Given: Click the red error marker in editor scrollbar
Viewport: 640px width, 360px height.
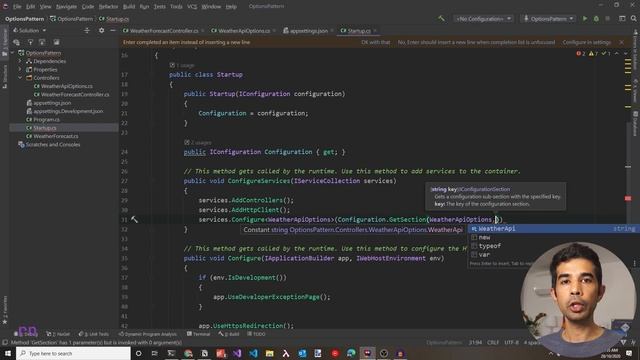Looking at the screenshot, I should pyautogui.click(x=628, y=198).
